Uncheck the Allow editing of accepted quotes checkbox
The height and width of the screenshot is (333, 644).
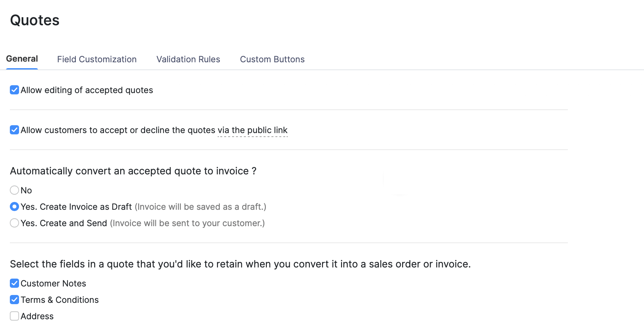14,90
